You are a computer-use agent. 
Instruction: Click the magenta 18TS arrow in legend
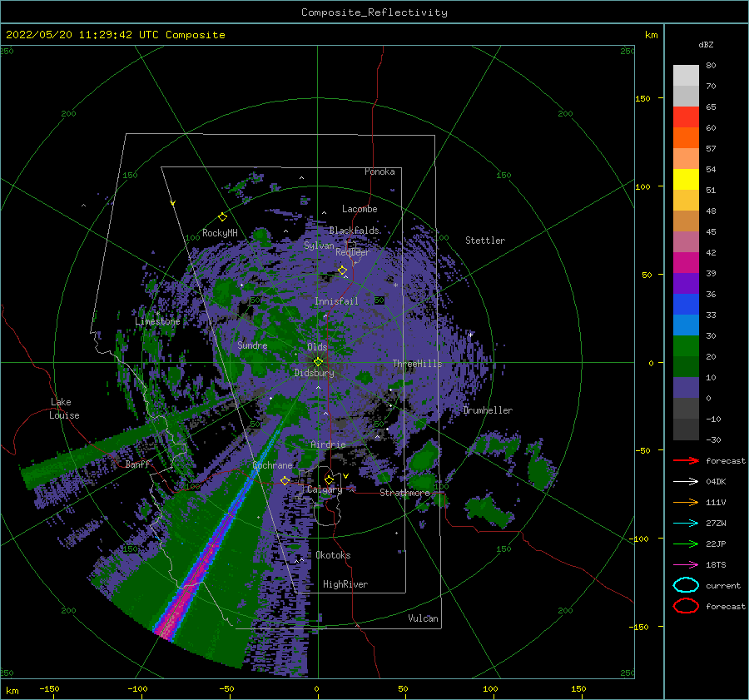[686, 565]
